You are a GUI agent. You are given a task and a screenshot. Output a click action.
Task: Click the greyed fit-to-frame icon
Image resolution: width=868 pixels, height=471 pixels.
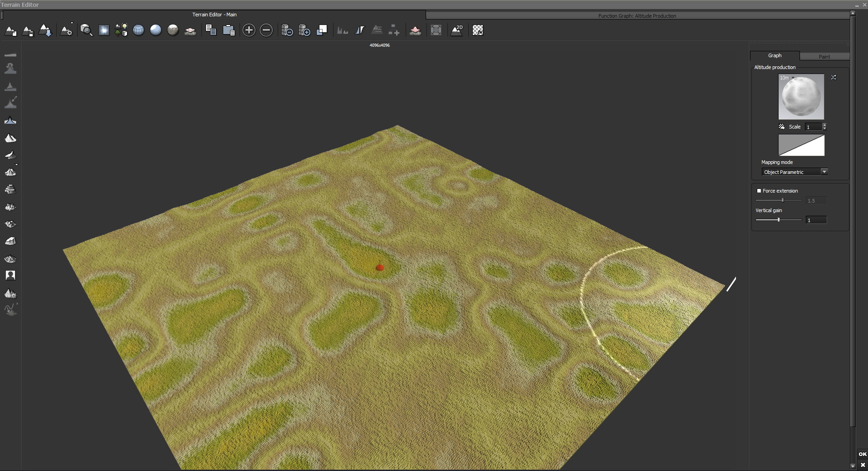point(436,30)
